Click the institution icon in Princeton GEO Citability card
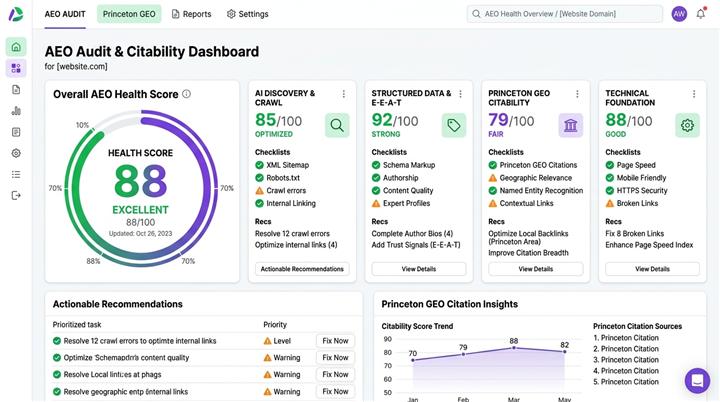Image resolution: width=720 pixels, height=402 pixels. [x=571, y=125]
